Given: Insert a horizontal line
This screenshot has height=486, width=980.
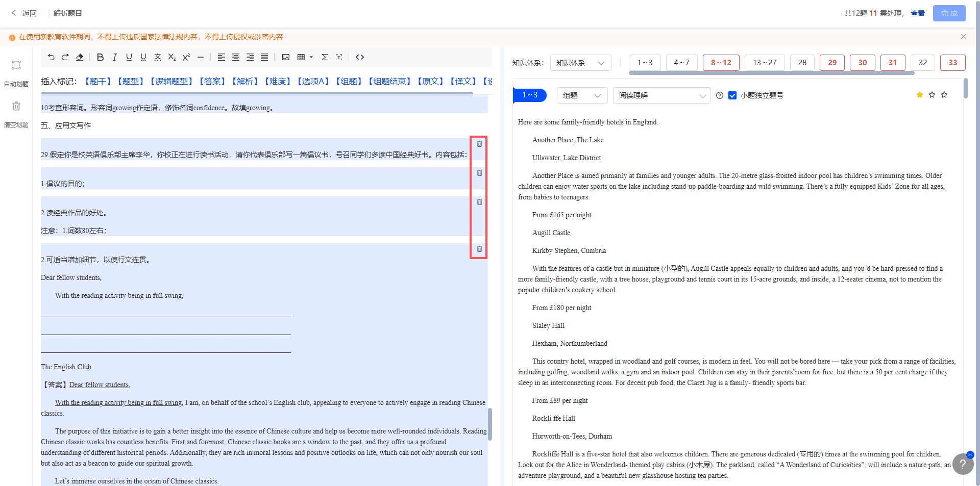Looking at the screenshot, I should (x=201, y=57).
